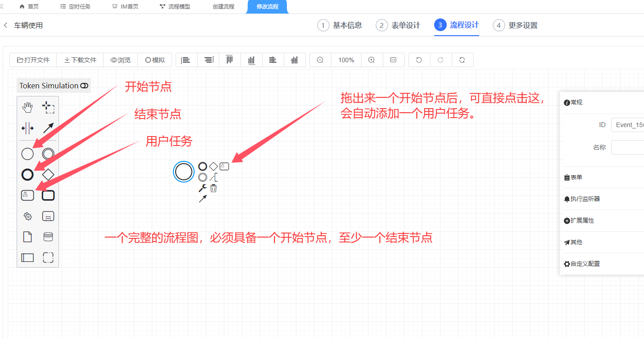The width and height of the screenshot is (644, 338).
Task: Switch to the 流程模型 tab
Action: coord(175,7)
